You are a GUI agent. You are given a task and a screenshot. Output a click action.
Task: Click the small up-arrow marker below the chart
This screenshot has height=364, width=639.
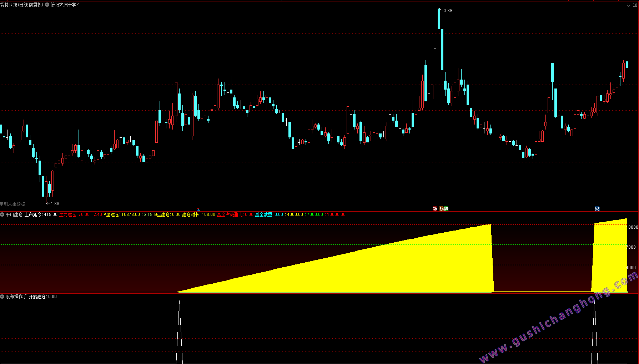pos(198,209)
